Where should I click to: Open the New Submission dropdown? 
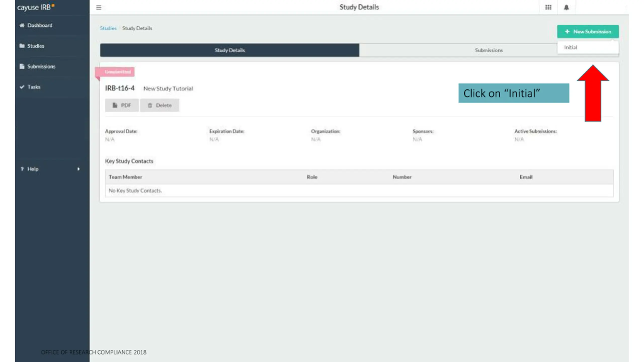(x=588, y=32)
